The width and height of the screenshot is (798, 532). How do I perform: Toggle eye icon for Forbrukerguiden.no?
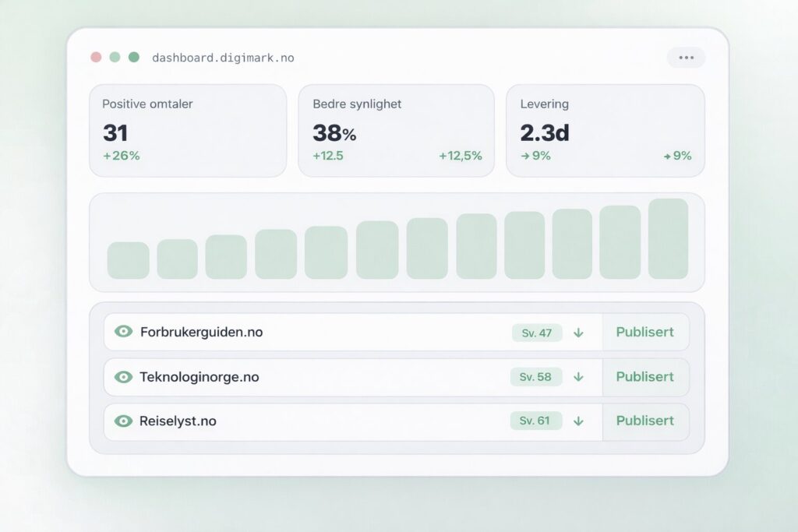[x=123, y=332]
